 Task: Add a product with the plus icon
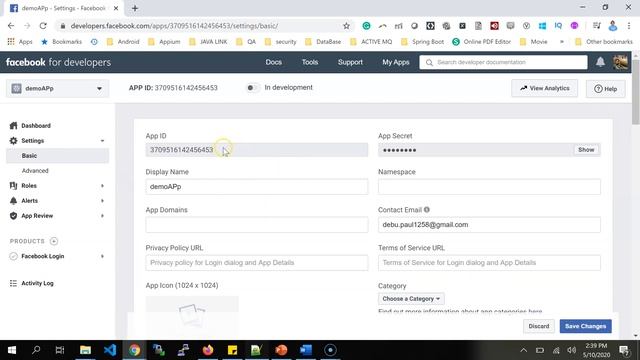click(54, 241)
